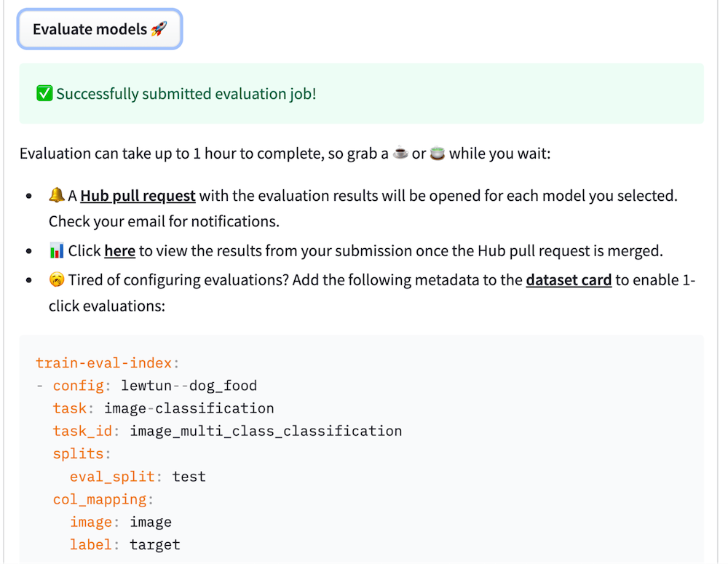Click the teacup emoji in wait message
Image resolution: width=728 pixels, height=564 pixels.
(438, 154)
